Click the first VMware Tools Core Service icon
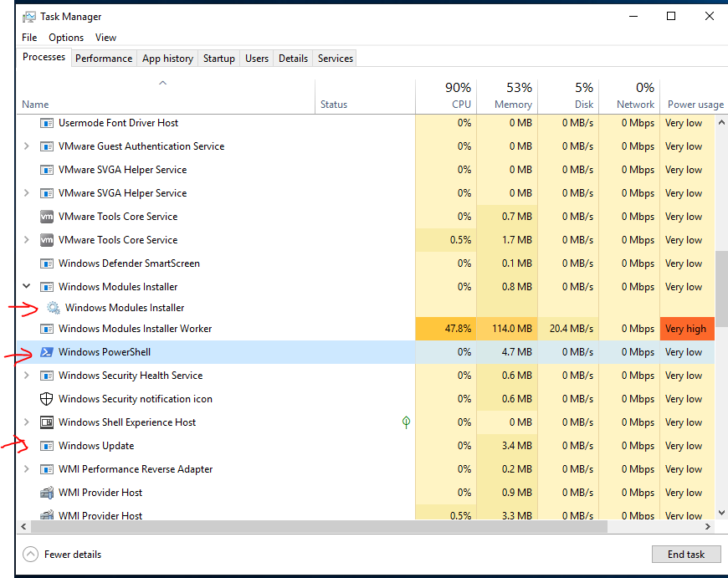728x578 pixels. 46,217
